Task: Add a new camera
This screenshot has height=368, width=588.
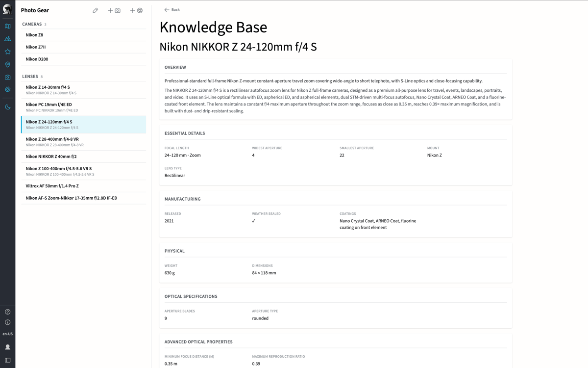Action: coord(114,10)
